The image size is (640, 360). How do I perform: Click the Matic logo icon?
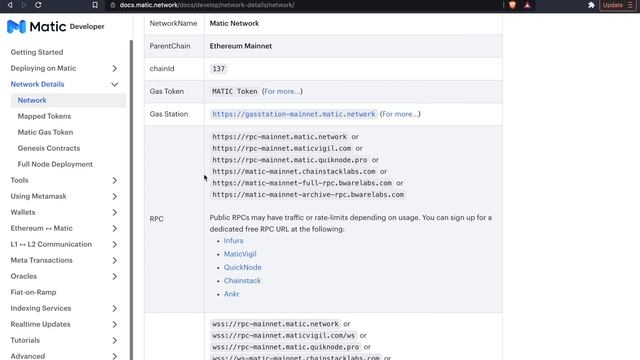tap(16, 27)
